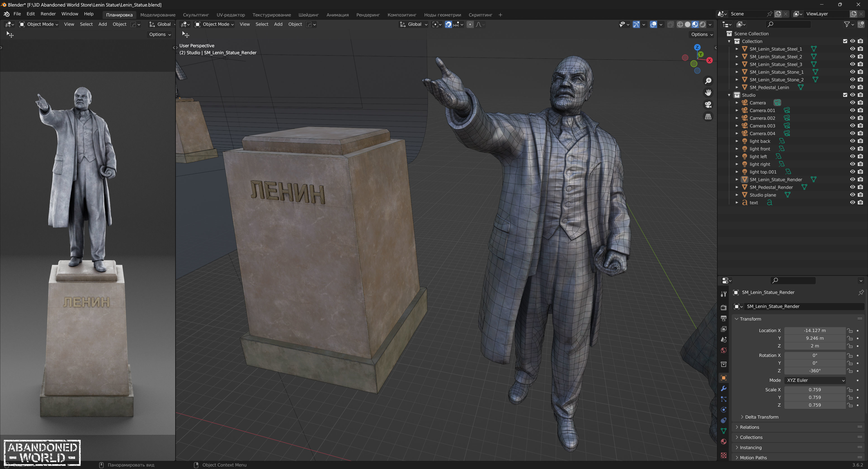Image resolution: width=868 pixels, height=469 pixels.
Task: Toggle camera view icon in viewport
Action: 708,105
